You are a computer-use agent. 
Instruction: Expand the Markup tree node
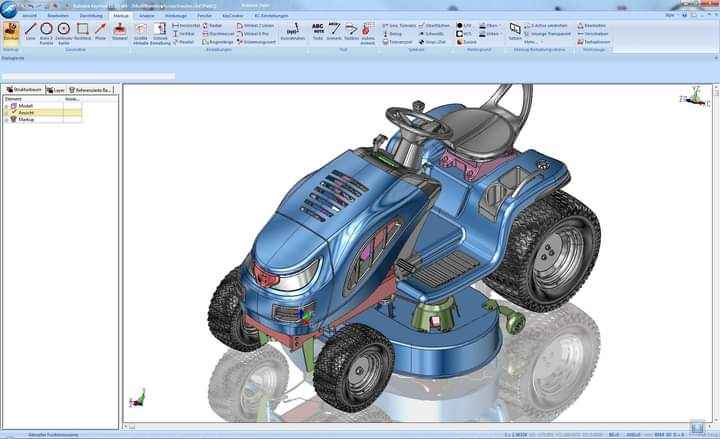(x=6, y=119)
